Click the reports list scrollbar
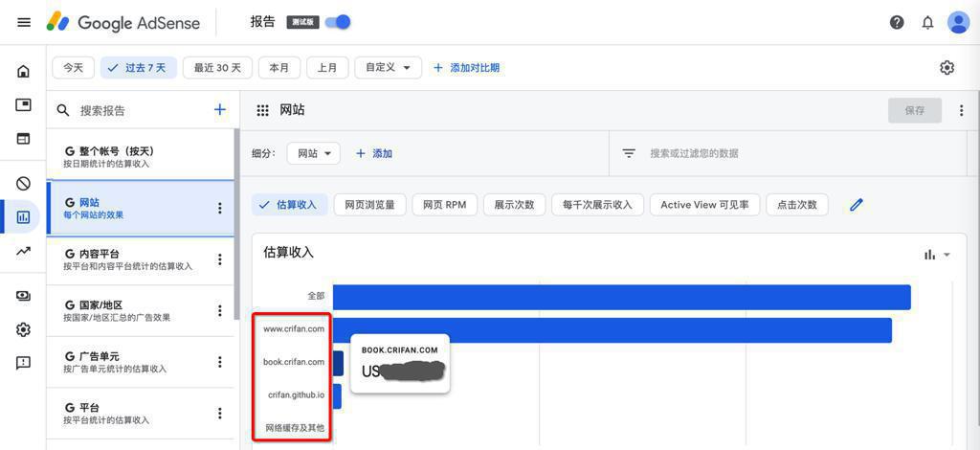Screen dimensions: 980x450 tap(237, 223)
